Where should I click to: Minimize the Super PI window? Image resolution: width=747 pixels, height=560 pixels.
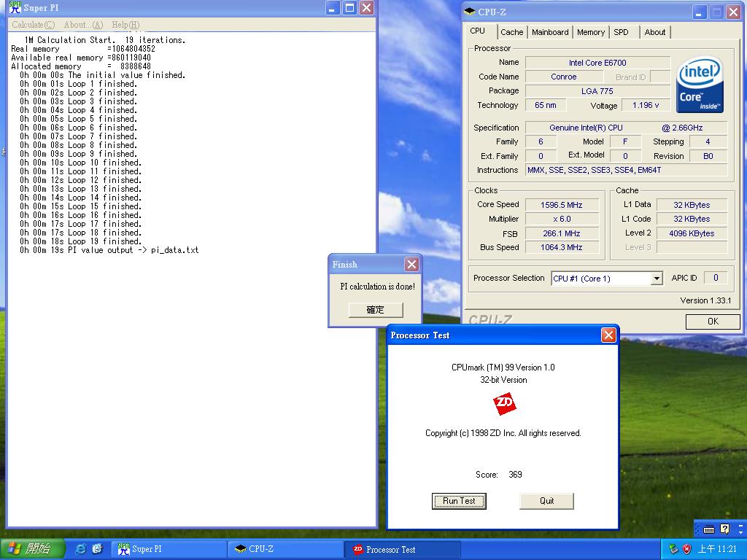[333, 7]
